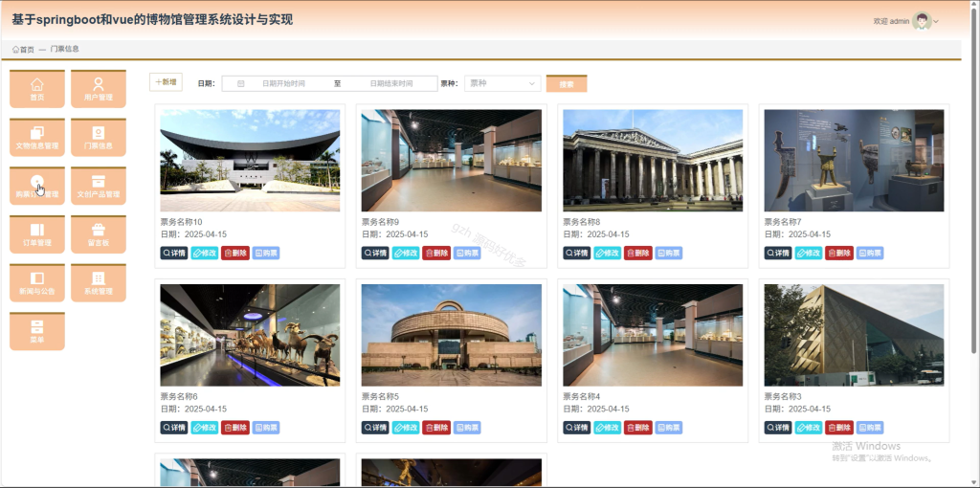Click 购票 on 票务名称3 card
This screenshot has width=980, height=488.
[870, 428]
